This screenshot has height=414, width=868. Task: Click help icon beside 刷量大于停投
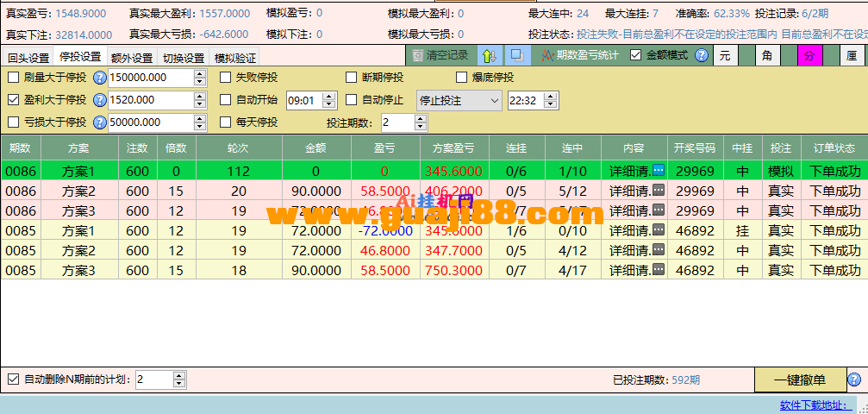[100, 78]
